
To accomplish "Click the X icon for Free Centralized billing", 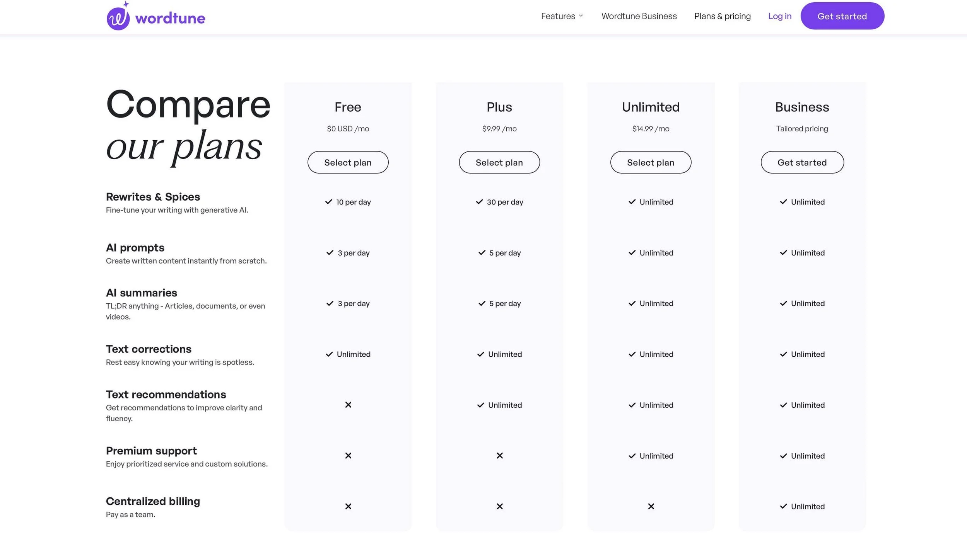I will coord(348,506).
